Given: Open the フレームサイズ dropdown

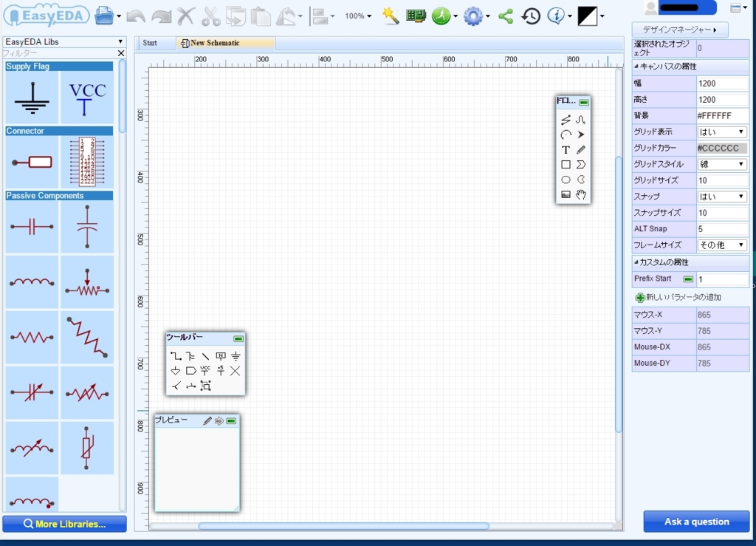Looking at the screenshot, I should pyautogui.click(x=722, y=245).
